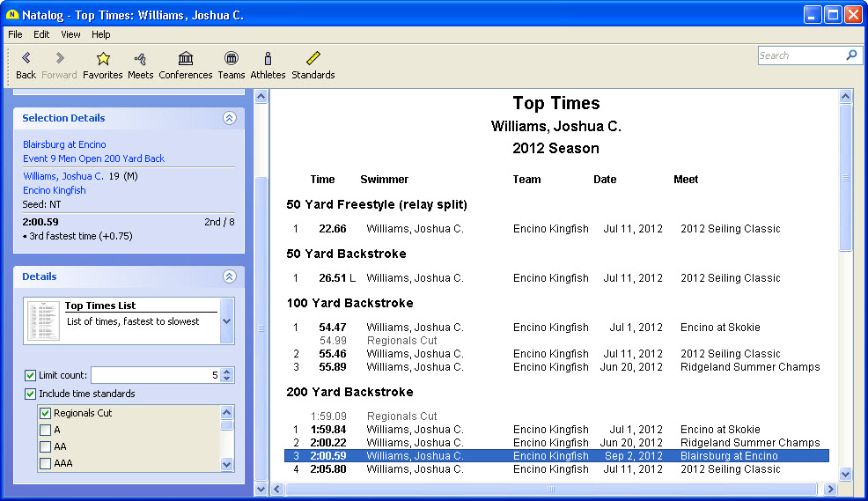Collapse the Selection Details panel
The height and width of the screenshot is (501, 868).
(229, 118)
